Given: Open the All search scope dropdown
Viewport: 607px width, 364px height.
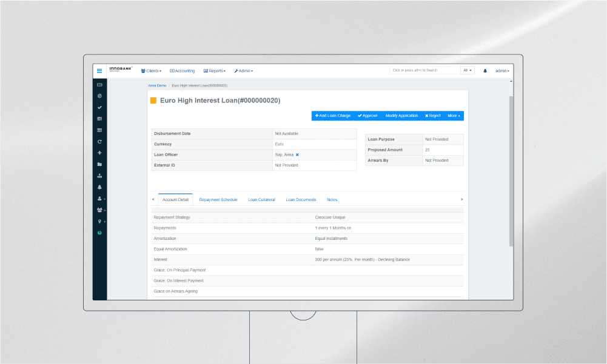Looking at the screenshot, I should [x=467, y=70].
